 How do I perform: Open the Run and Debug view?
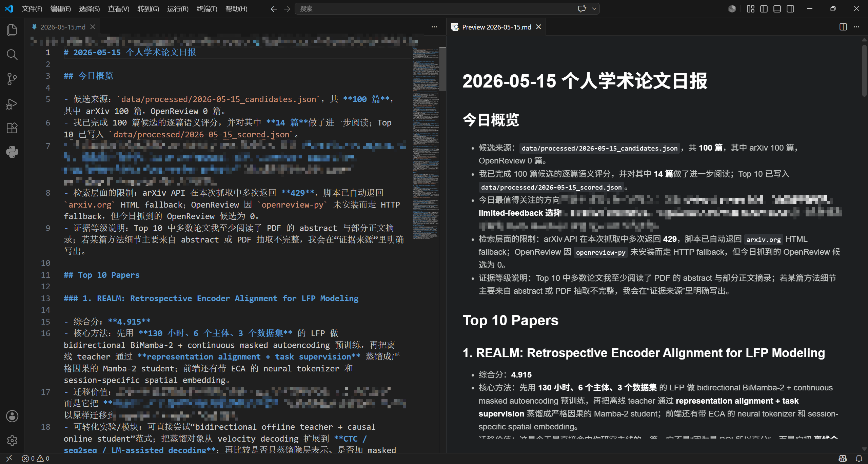pyautogui.click(x=12, y=103)
